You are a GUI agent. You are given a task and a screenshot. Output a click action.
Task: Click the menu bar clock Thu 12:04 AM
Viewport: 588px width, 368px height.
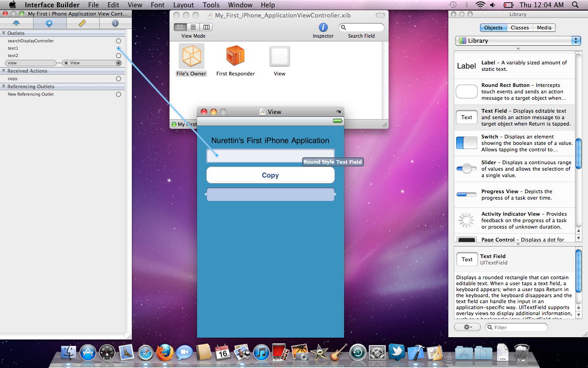click(542, 5)
